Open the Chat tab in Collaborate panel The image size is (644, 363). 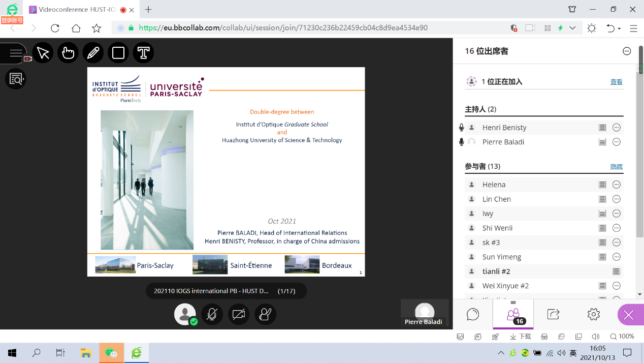(x=473, y=314)
